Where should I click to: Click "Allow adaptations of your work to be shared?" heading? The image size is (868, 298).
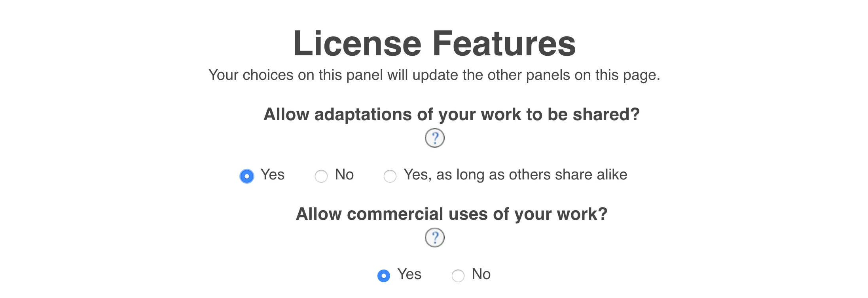pyautogui.click(x=434, y=114)
